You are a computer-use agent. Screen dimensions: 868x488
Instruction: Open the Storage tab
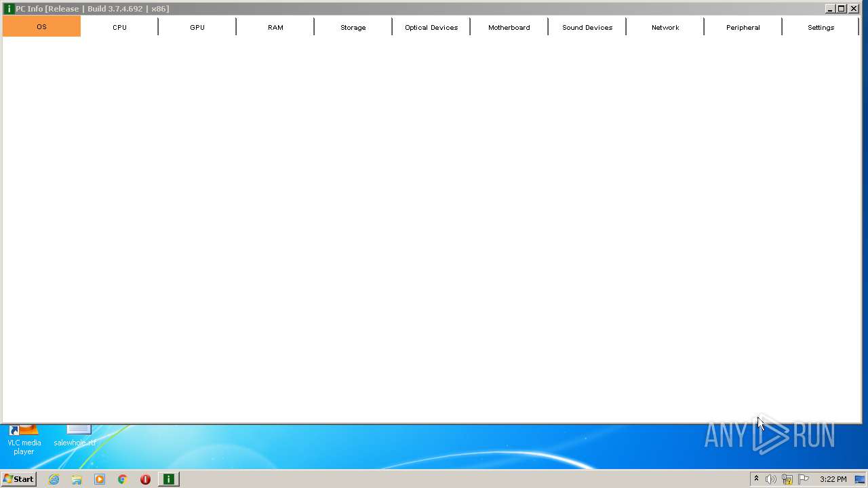(x=353, y=27)
